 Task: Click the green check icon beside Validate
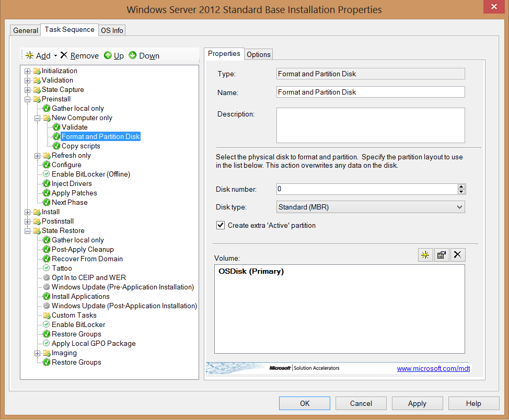56,127
